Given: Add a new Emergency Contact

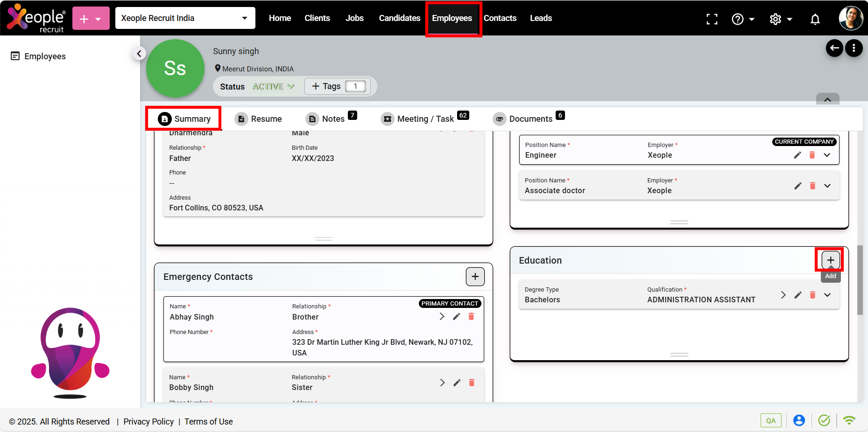Looking at the screenshot, I should tap(475, 277).
